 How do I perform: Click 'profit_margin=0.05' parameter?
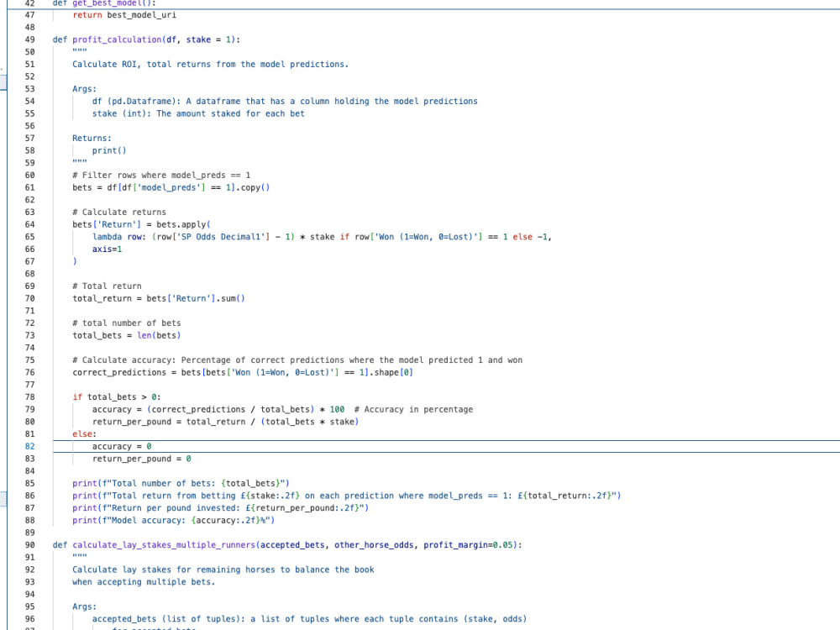tap(468, 545)
